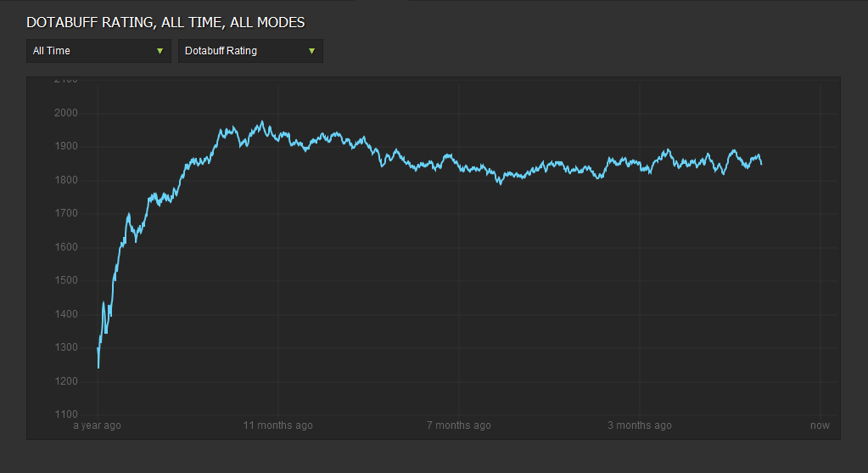The width and height of the screenshot is (868, 473).
Task: Click the rating line's peak near 2000
Action: (x=262, y=121)
